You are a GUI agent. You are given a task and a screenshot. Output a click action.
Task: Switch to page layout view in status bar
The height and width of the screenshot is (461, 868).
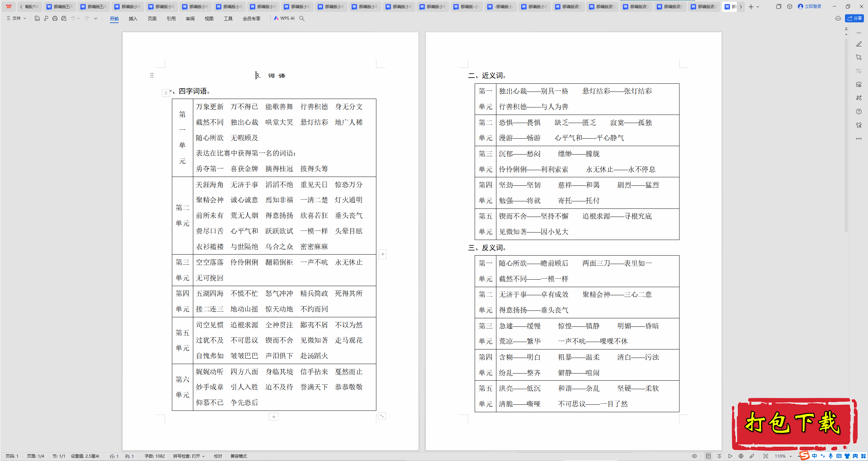[708, 456]
